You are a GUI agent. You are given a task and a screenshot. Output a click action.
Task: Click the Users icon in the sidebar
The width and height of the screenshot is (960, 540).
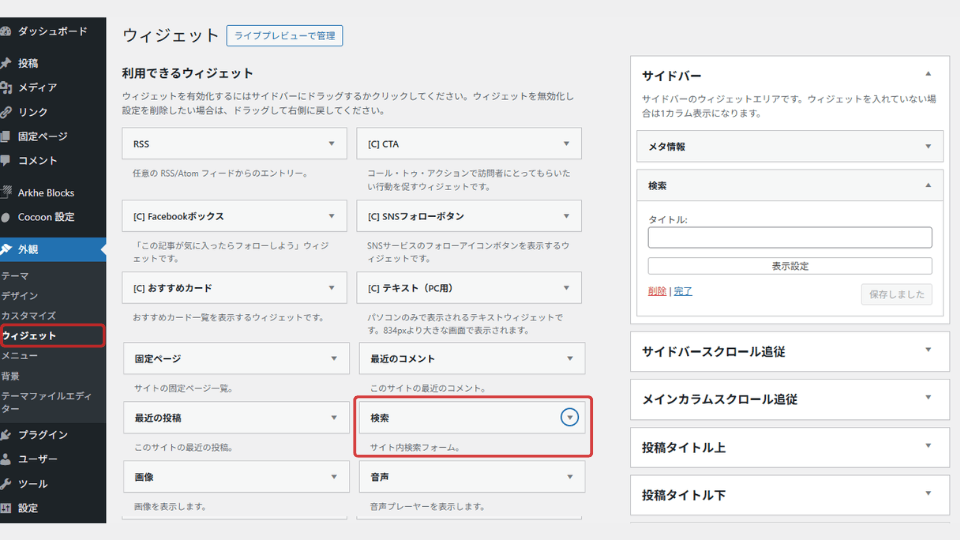point(6,459)
